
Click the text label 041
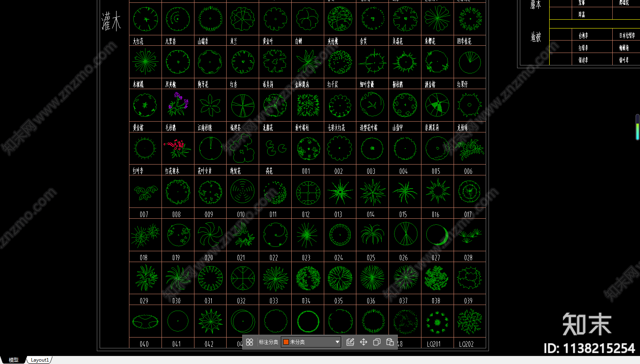point(177,344)
